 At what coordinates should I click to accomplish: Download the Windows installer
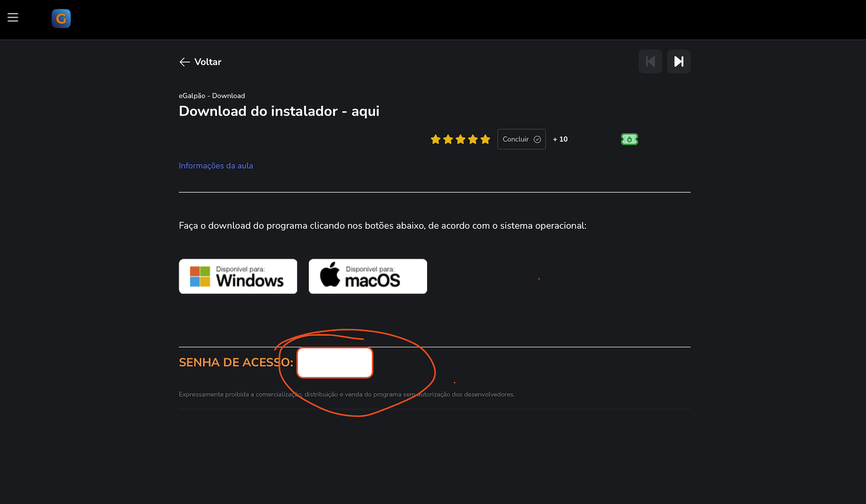(238, 276)
